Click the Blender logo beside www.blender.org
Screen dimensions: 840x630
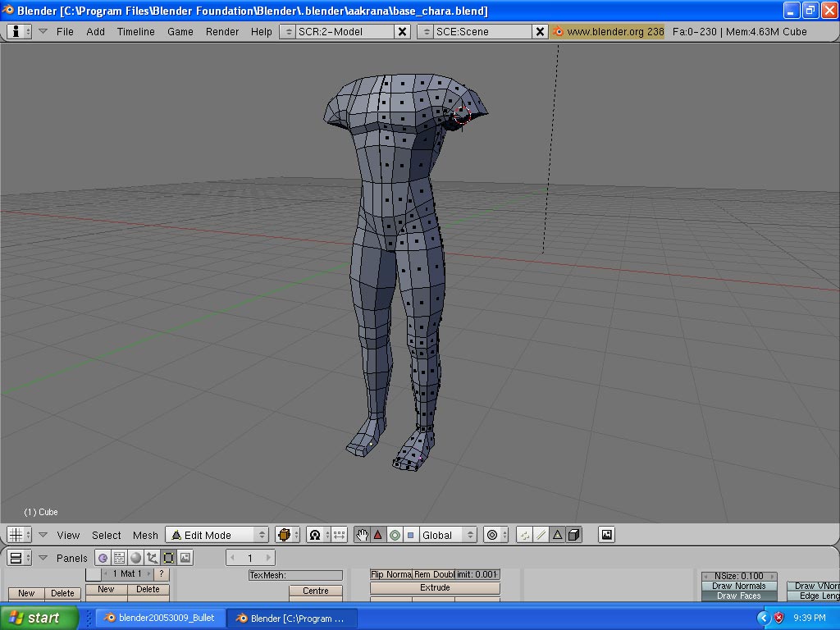(x=558, y=32)
